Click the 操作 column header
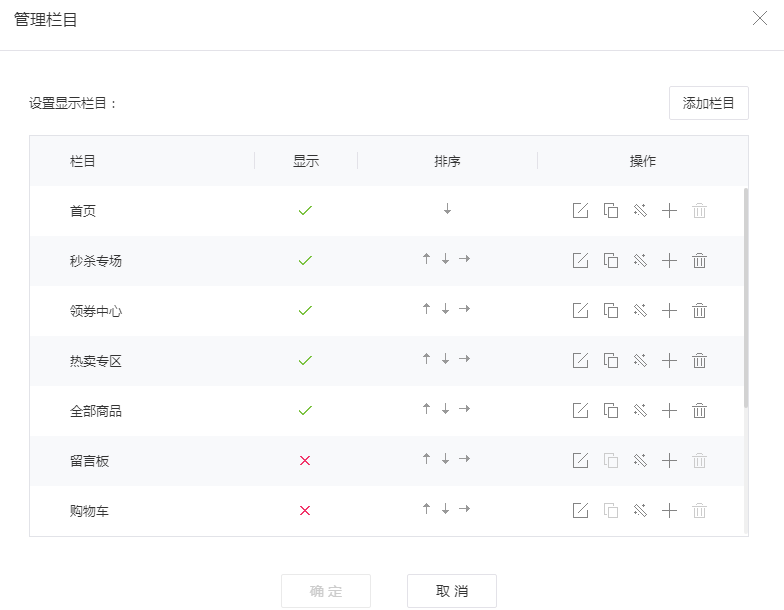Viewport: 784px width, 610px height. click(642, 161)
